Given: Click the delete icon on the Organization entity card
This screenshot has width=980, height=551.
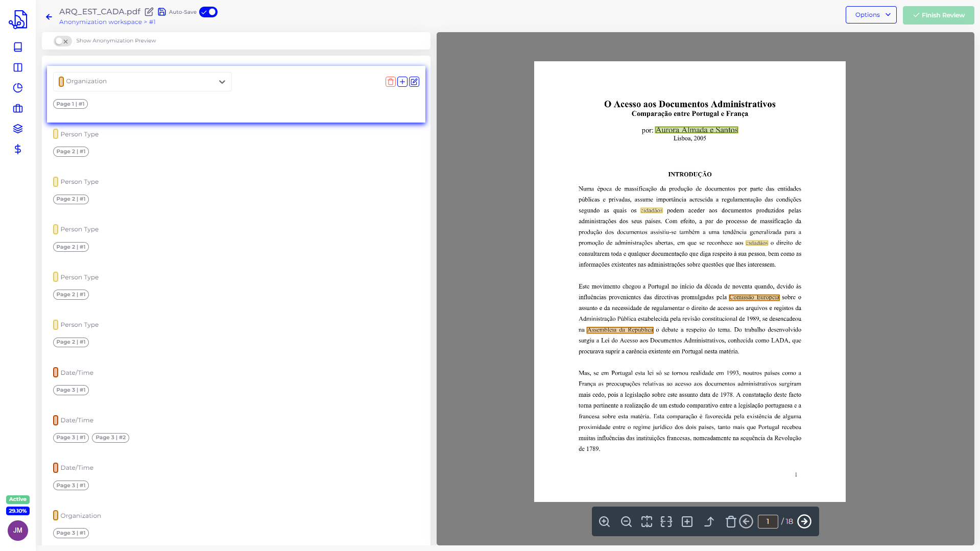Looking at the screenshot, I should [x=390, y=82].
